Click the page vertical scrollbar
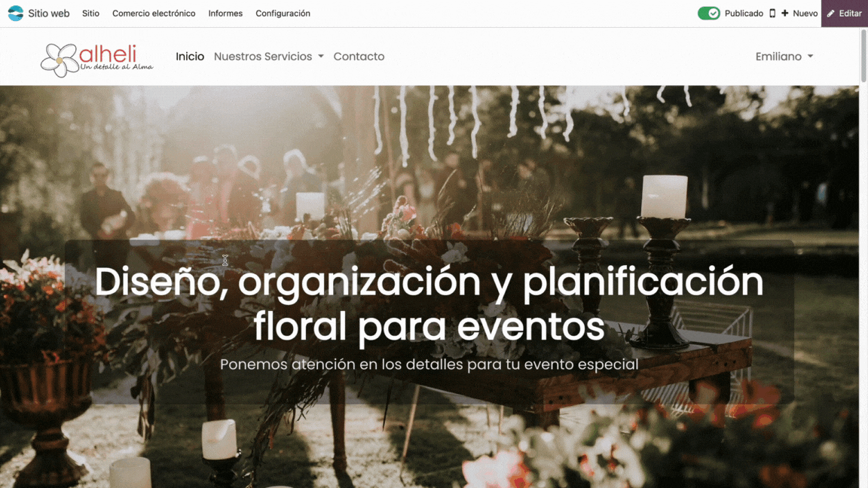The width and height of the screenshot is (868, 488). click(x=863, y=55)
